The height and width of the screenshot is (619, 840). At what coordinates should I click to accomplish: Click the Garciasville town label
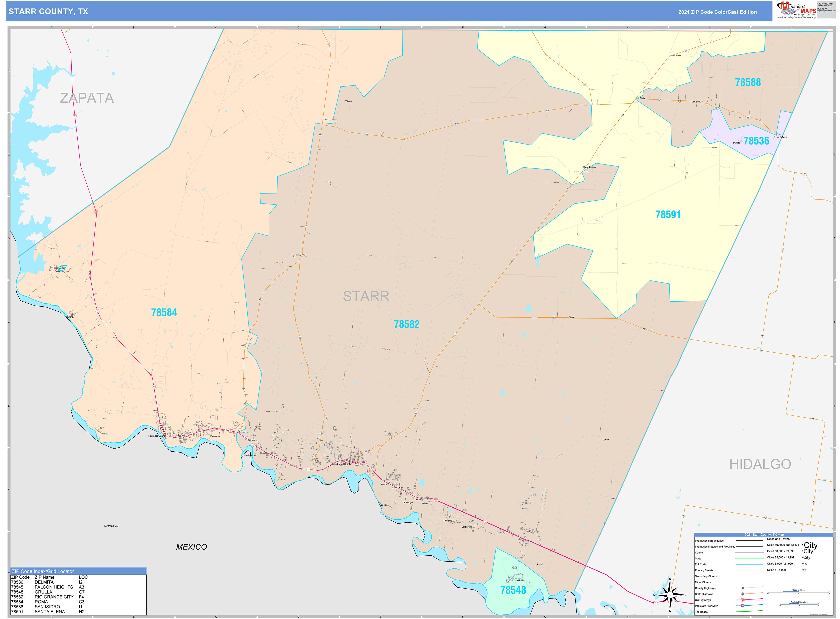[467, 527]
